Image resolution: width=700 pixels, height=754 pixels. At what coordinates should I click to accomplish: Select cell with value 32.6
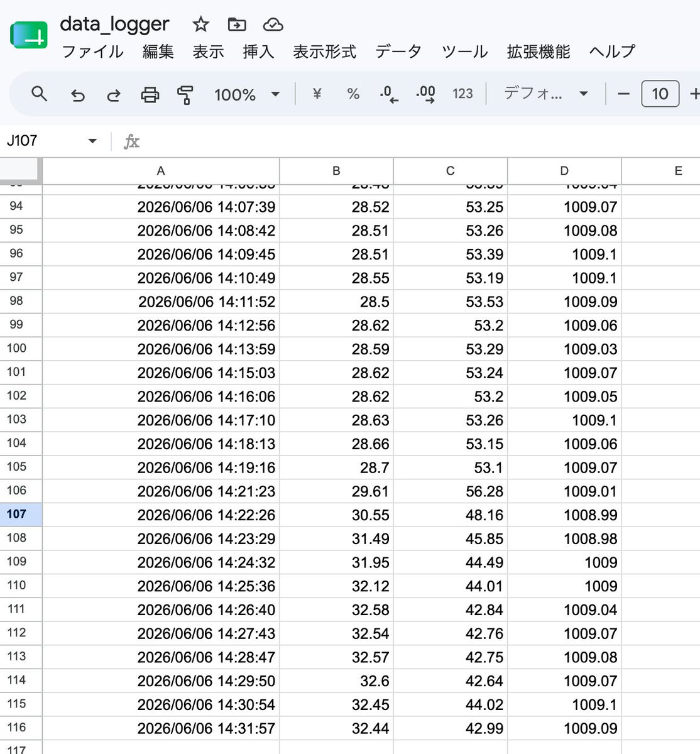336,680
